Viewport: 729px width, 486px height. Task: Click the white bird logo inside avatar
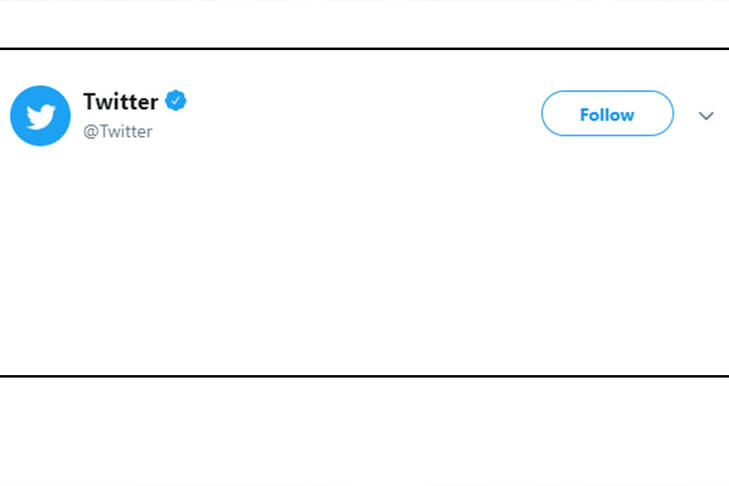point(40,116)
